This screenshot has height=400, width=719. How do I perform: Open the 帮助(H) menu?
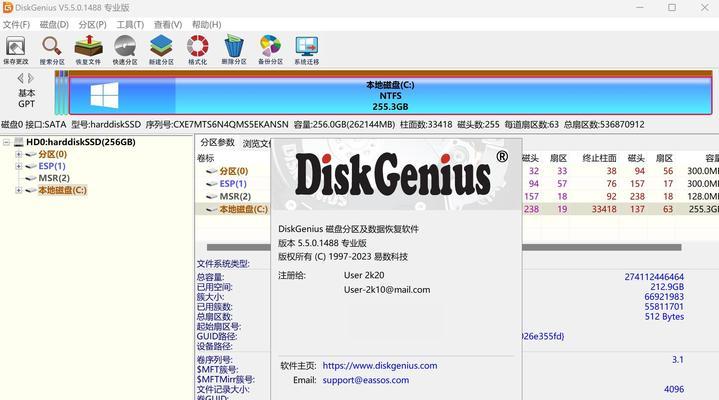[x=206, y=25]
